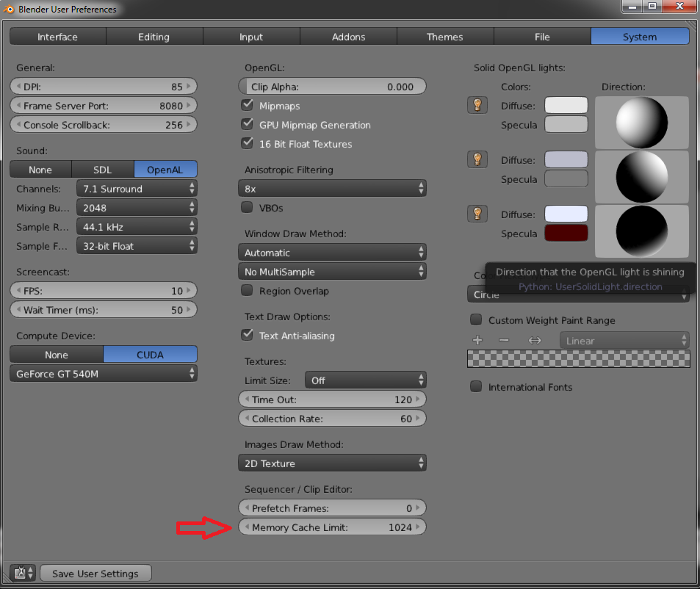Click the editor type icon beside Save User Settings
The height and width of the screenshot is (589, 700).
click(22, 573)
